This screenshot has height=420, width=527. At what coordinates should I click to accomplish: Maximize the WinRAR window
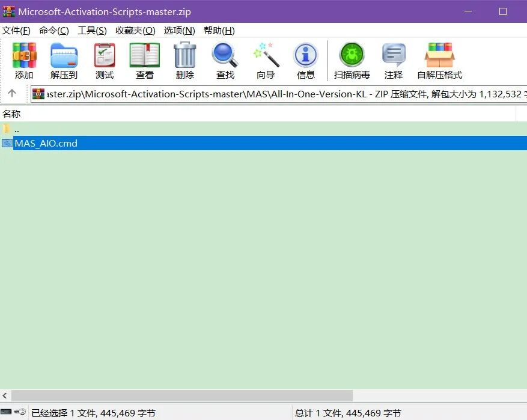503,11
